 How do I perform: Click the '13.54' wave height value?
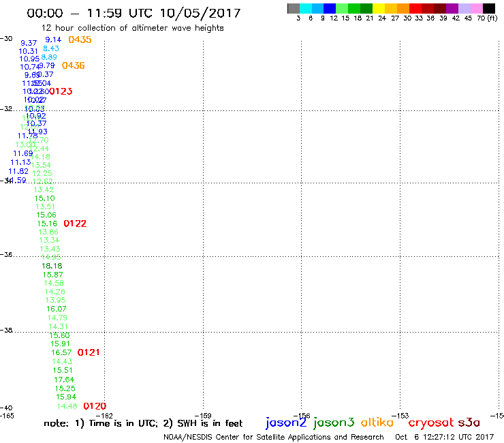pos(41,165)
